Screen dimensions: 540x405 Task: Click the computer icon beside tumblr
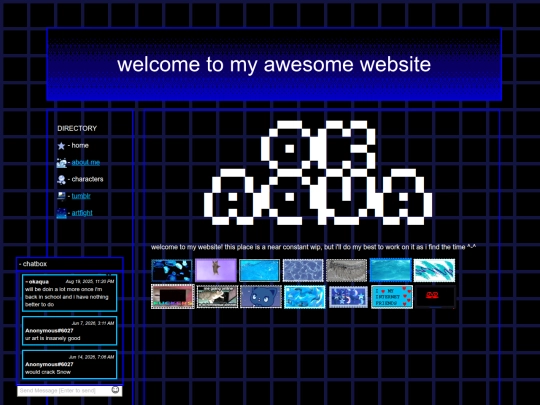click(61, 196)
